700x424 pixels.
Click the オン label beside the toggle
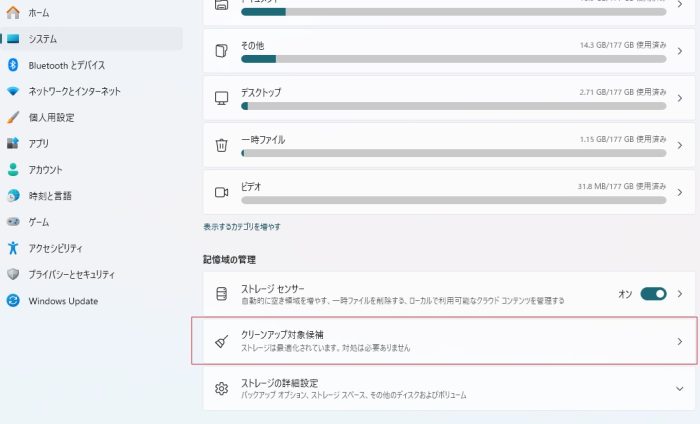tap(625, 294)
